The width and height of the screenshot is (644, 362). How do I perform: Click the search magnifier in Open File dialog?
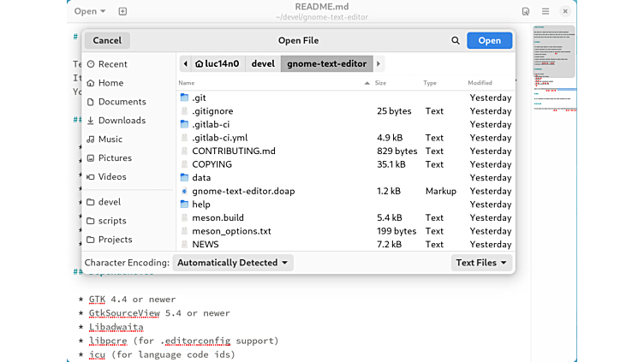point(456,40)
